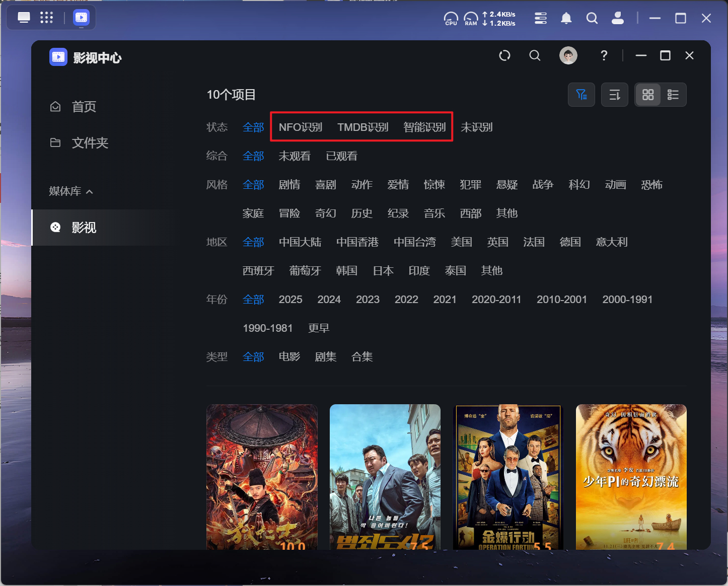Viewport: 728px width, 586px height.
Task: Click the help question mark icon
Action: (x=604, y=55)
